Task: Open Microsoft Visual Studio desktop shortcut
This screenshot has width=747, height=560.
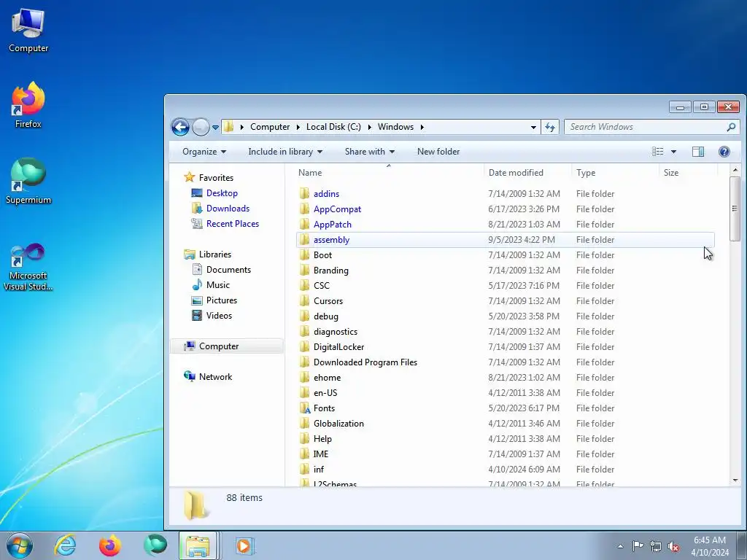Action: pyautogui.click(x=28, y=267)
